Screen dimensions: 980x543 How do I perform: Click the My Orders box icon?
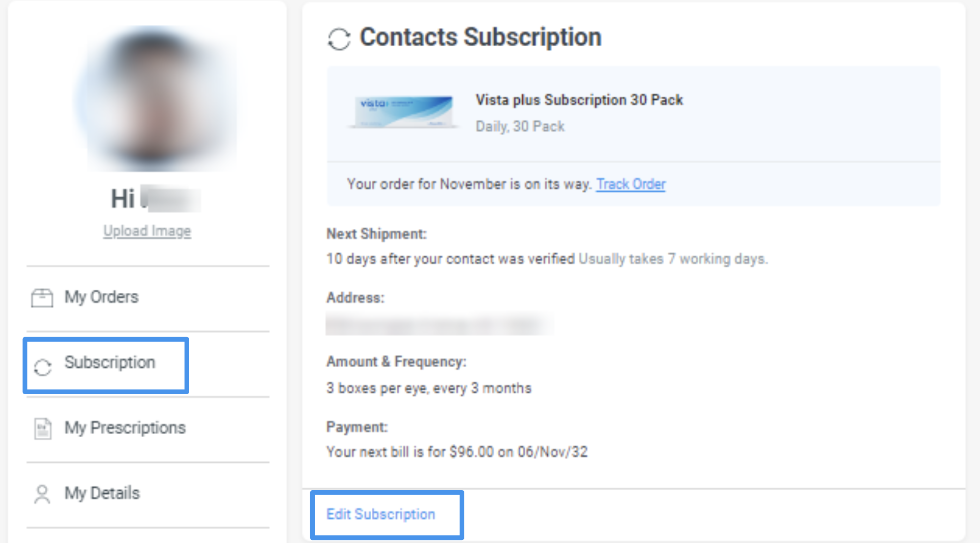point(42,297)
